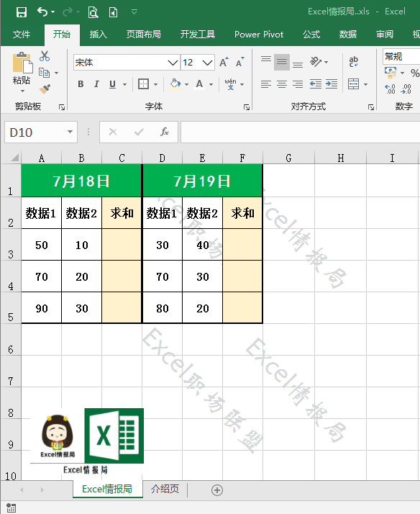
Task: Switch to the 介绍页 sheet tab
Action: click(165, 489)
